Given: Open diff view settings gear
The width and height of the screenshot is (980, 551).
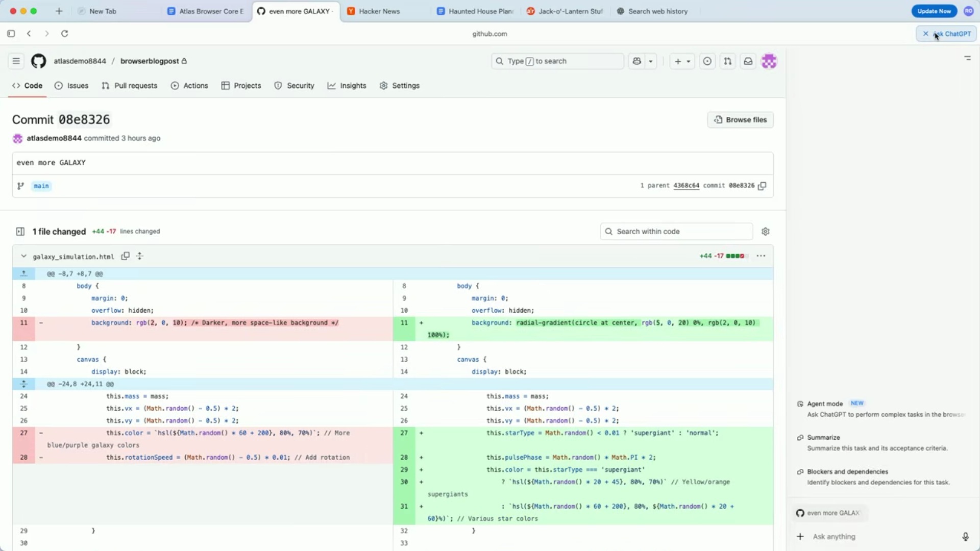Looking at the screenshot, I should pyautogui.click(x=765, y=232).
